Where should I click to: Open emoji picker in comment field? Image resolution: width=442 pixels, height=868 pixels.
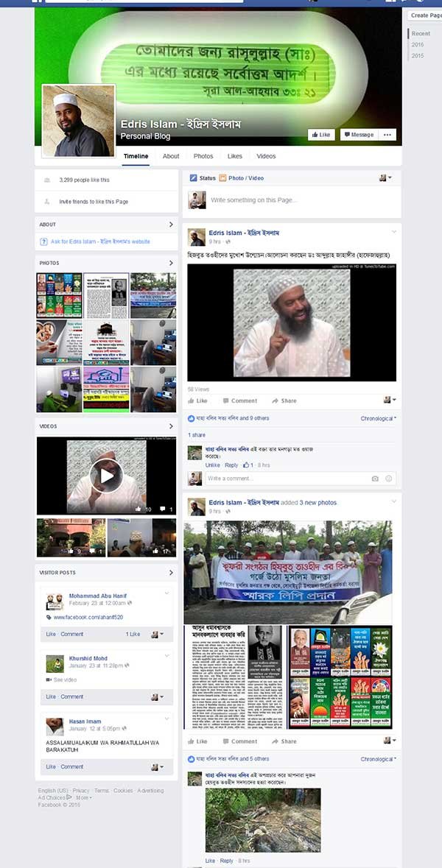pyautogui.click(x=389, y=479)
